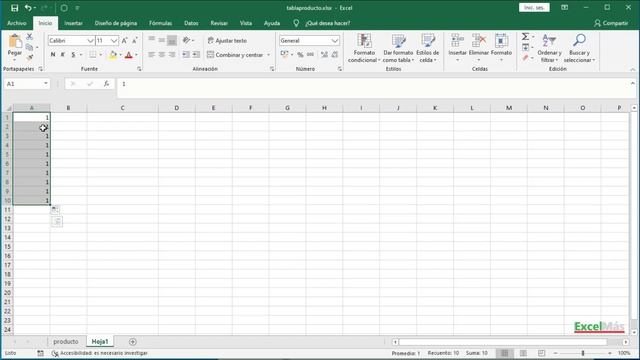
Task: Apply thousands separator style
Action: coord(310,55)
